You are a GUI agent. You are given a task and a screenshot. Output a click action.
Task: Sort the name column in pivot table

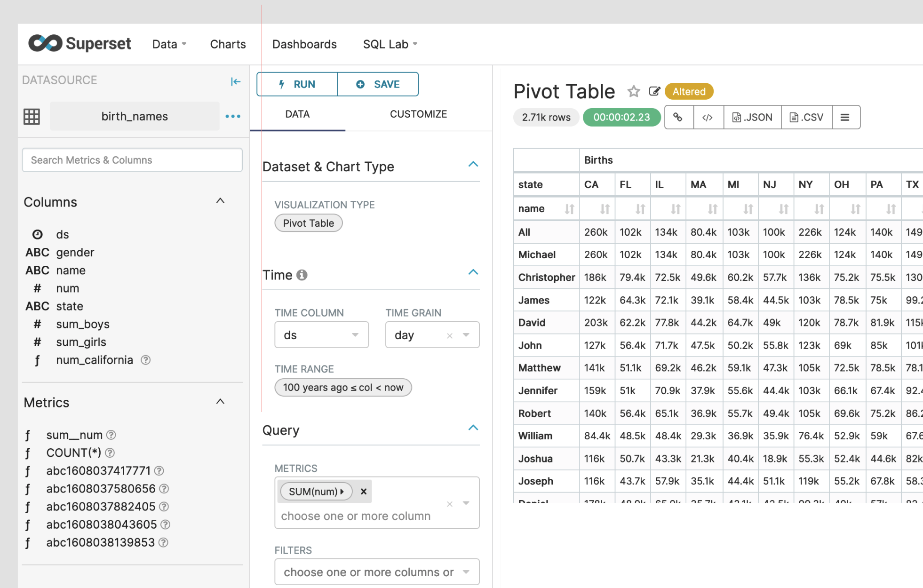pyautogui.click(x=569, y=209)
